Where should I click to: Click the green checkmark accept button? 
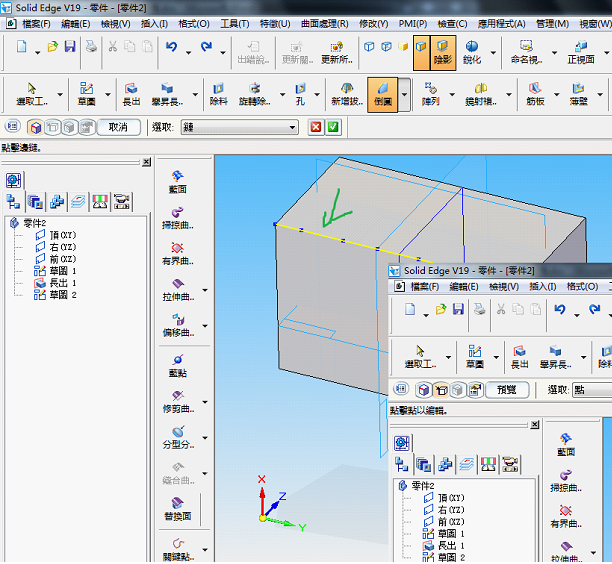(333, 127)
